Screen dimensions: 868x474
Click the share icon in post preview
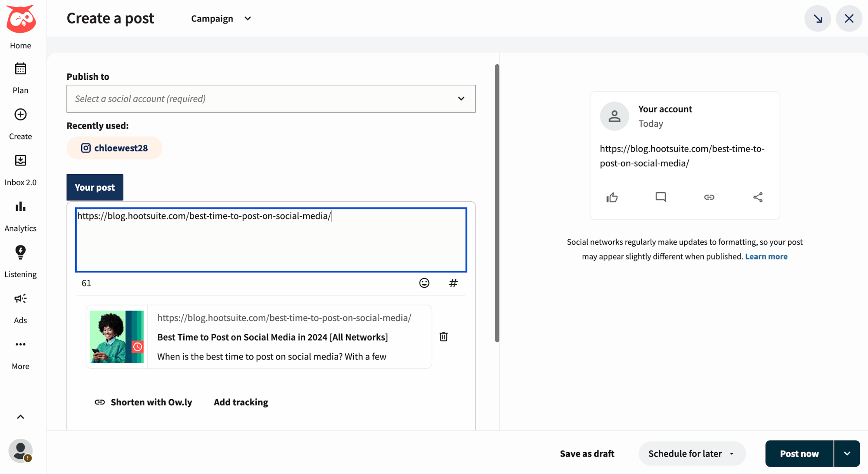[758, 197]
